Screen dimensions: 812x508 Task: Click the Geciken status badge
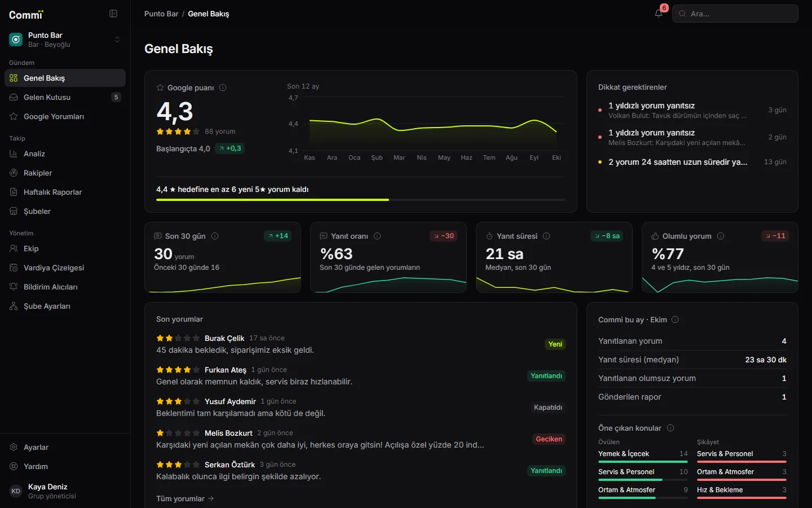coord(549,439)
